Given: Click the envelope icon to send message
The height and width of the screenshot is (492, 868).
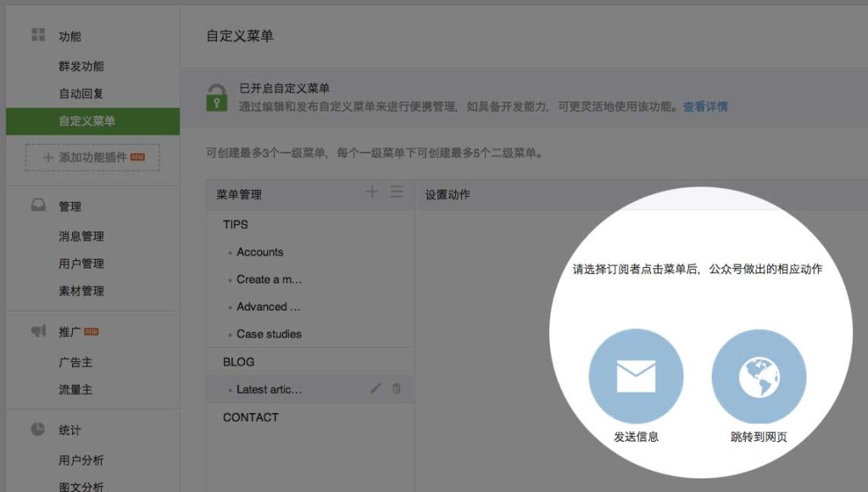Looking at the screenshot, I should pos(636,376).
